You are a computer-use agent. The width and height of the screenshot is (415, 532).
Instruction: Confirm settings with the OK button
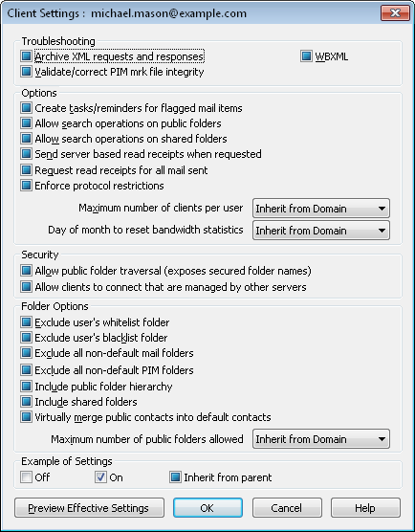coord(207,508)
